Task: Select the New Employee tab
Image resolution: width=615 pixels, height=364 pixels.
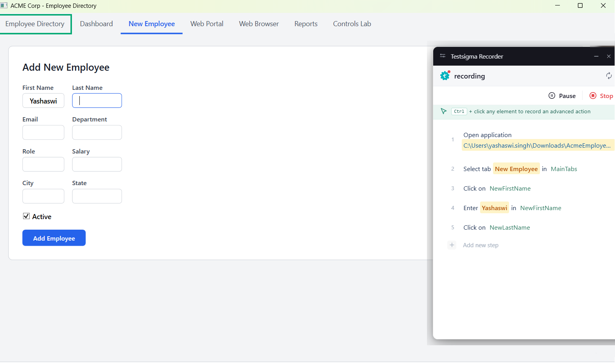Action: (x=152, y=24)
